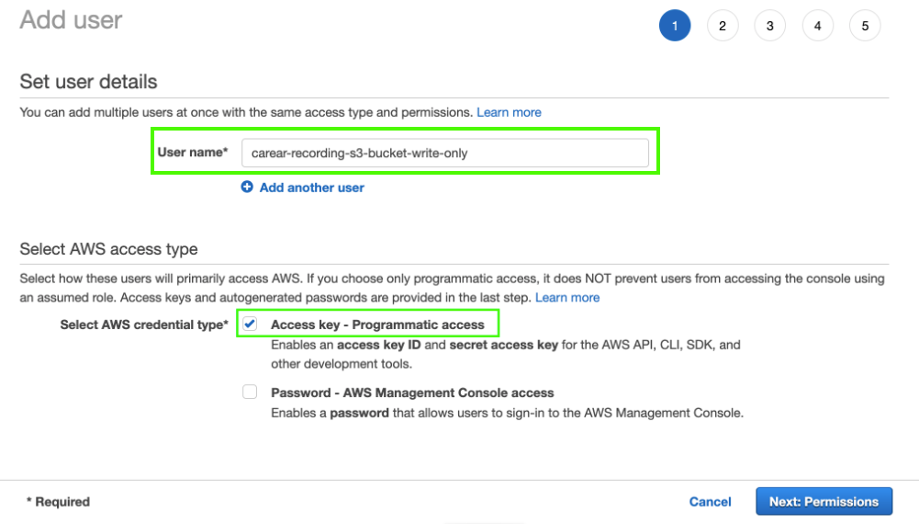Click the '* Required' note
The height and width of the screenshot is (524, 920).
pos(58,502)
